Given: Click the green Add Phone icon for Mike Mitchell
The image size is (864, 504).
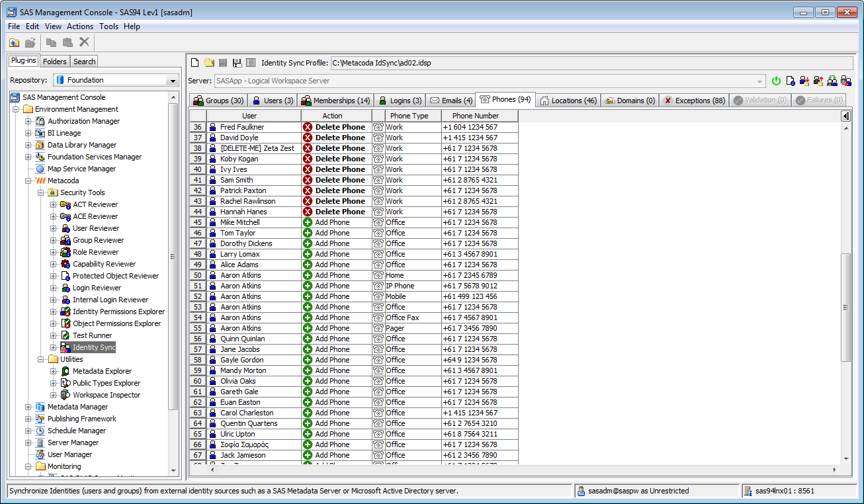Looking at the screenshot, I should 308,222.
